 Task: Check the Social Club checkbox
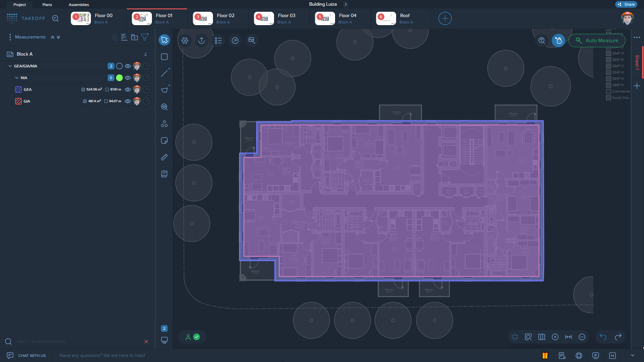(608, 98)
